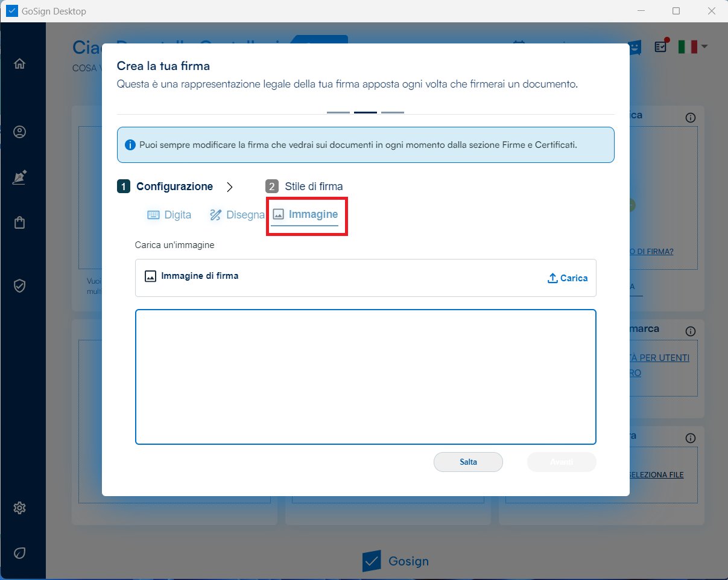Click the SELEZIONA FILE link
The width and height of the screenshot is (728, 580).
(656, 474)
